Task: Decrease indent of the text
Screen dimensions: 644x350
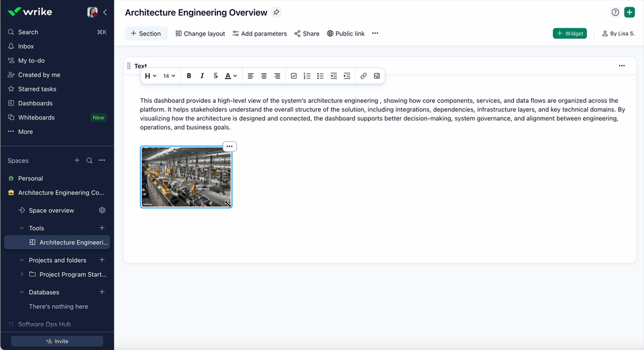Action: pyautogui.click(x=333, y=76)
